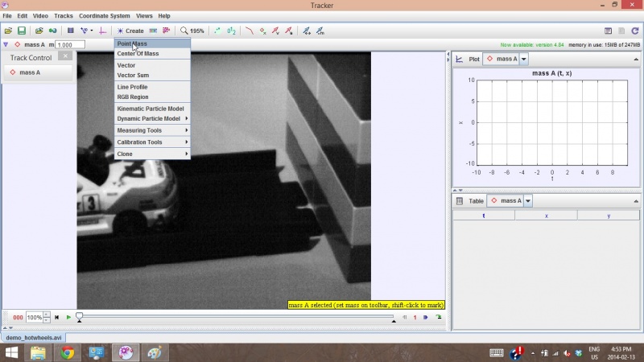Open the Views menu
This screenshot has height=362, width=644.
click(144, 16)
